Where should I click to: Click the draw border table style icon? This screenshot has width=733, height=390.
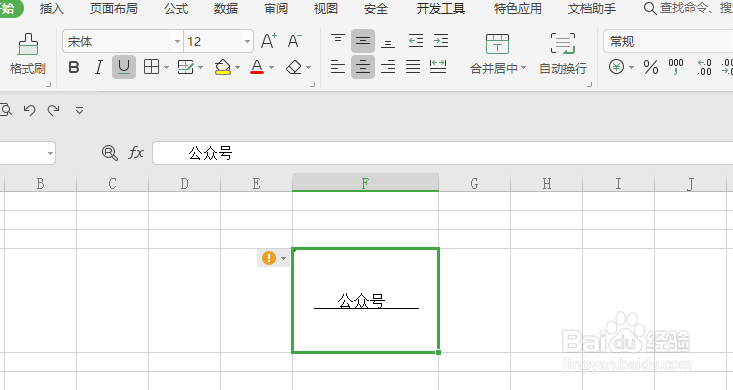point(186,67)
